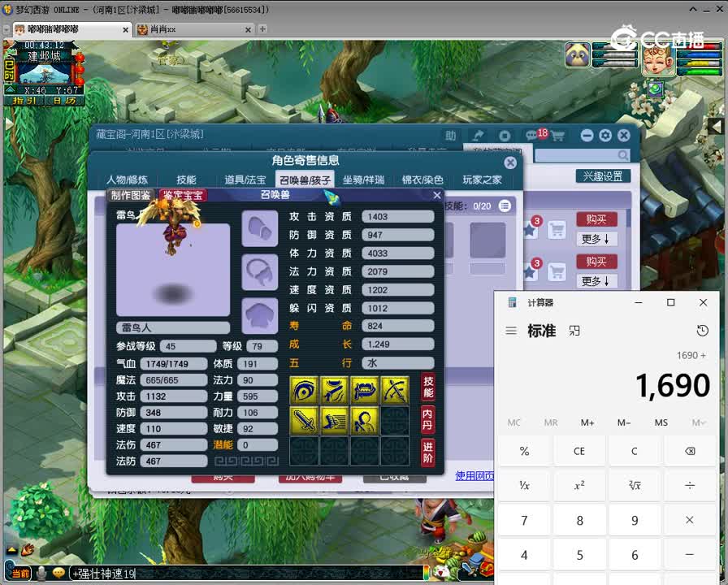Open a new client tab with plus button
The width and height of the screenshot is (728, 585).
[262, 28]
